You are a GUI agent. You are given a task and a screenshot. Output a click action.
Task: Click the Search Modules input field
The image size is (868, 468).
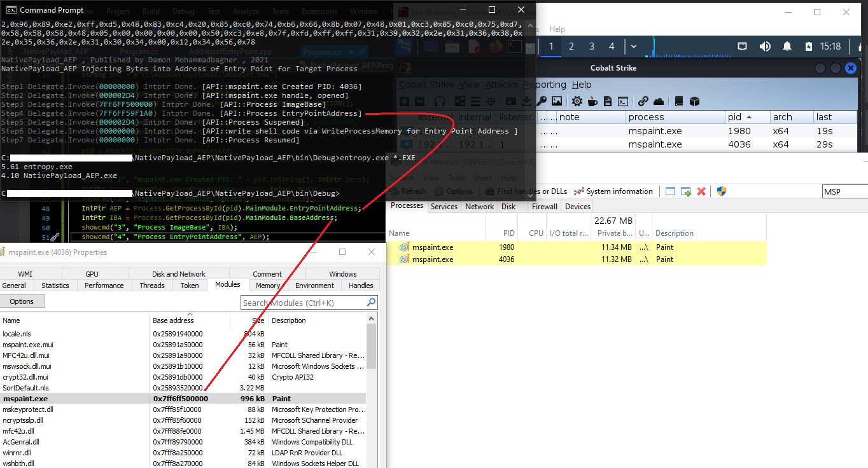click(304, 303)
